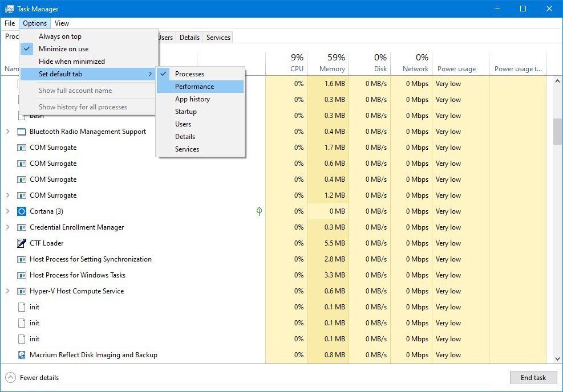
Task: Select Performance as the default tab
Action: click(195, 87)
